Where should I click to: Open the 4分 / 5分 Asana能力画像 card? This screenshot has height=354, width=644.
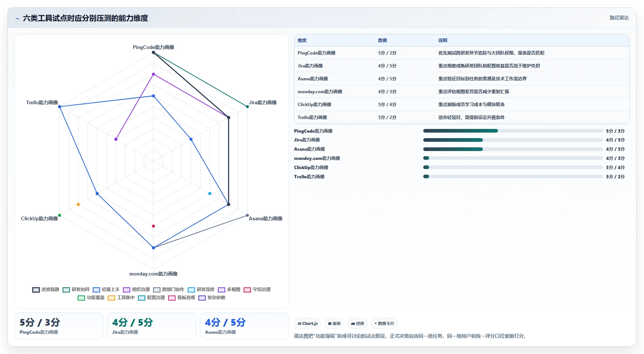click(244, 326)
